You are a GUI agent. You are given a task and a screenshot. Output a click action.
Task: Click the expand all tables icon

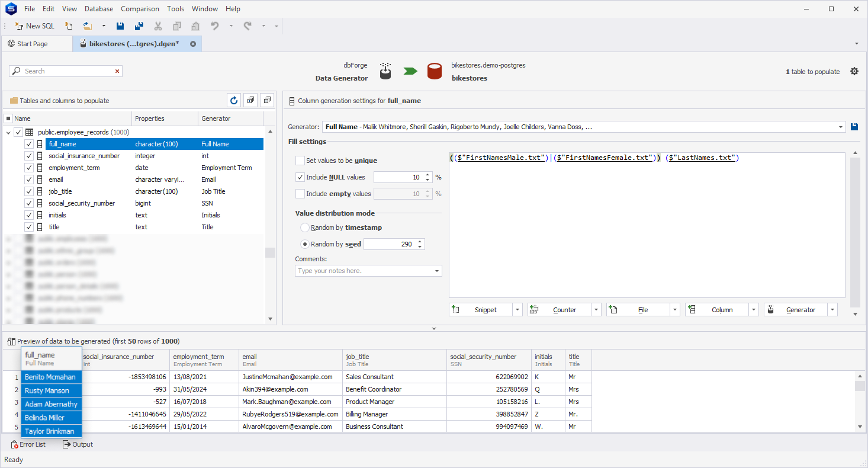[x=251, y=101]
